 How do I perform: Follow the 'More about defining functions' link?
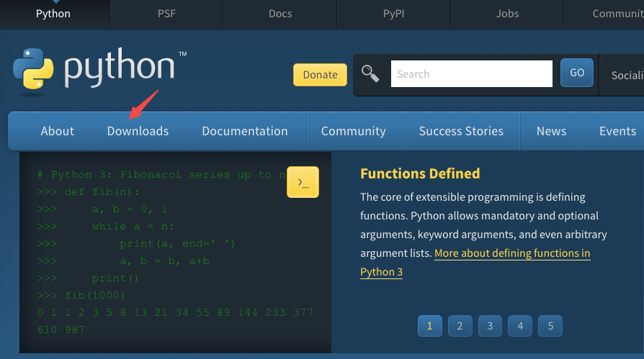512,253
